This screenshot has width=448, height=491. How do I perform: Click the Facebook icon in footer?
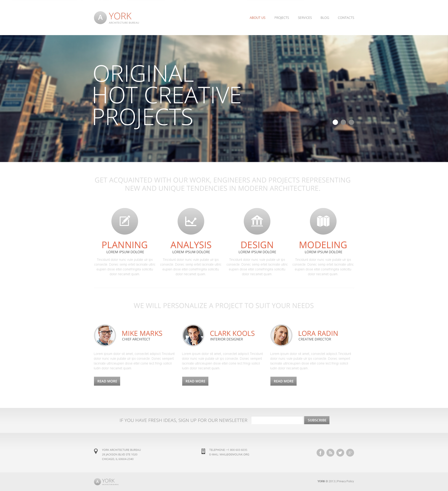coord(320,452)
